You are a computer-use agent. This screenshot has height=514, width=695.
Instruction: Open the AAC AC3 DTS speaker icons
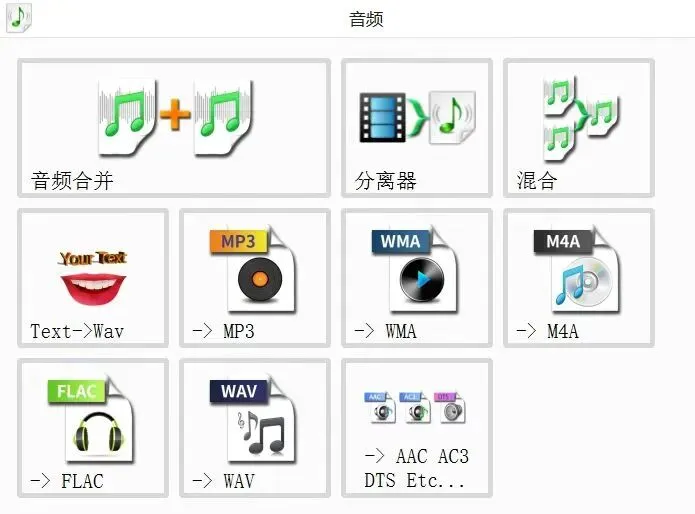click(415, 408)
